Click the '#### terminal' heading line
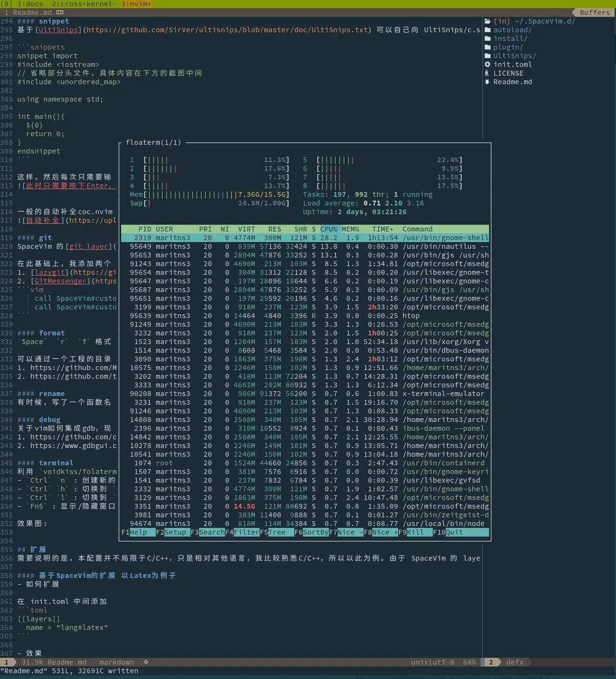 (x=45, y=463)
